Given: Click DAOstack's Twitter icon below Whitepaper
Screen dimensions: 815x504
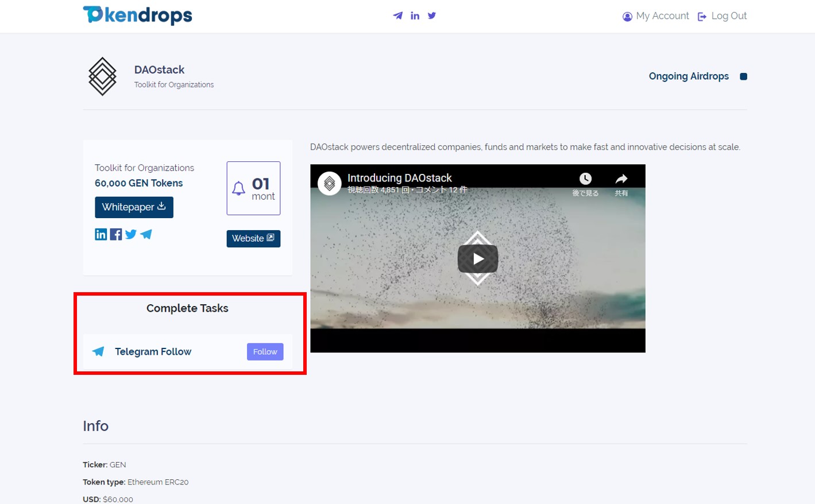Looking at the screenshot, I should point(131,234).
